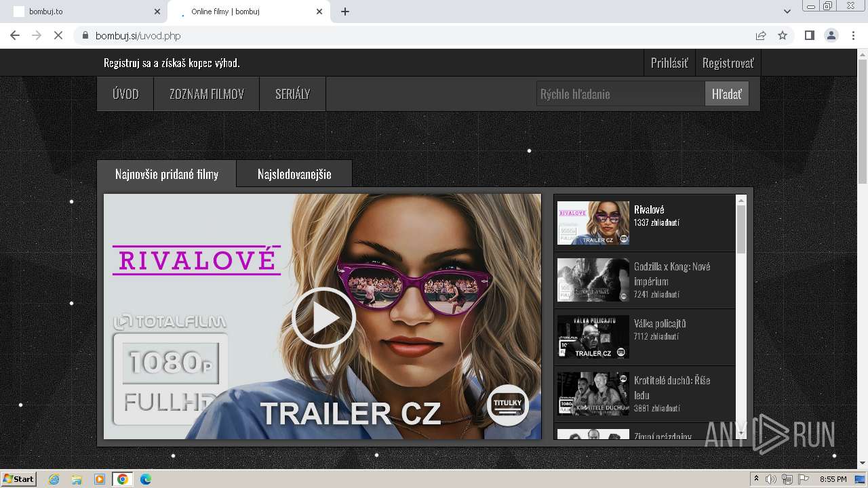Viewport: 868px width, 488px height.
Task: Select the Najnovšie pridané filmy tab
Action: click(x=167, y=174)
